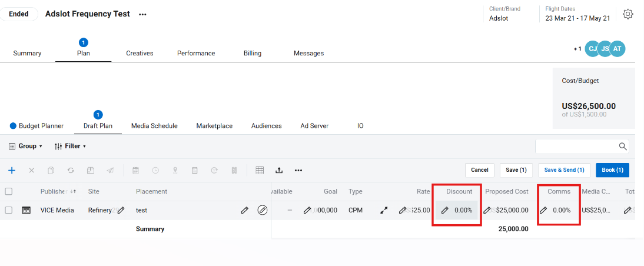Click the Cancel button
The image size is (644, 266).
pos(479,170)
